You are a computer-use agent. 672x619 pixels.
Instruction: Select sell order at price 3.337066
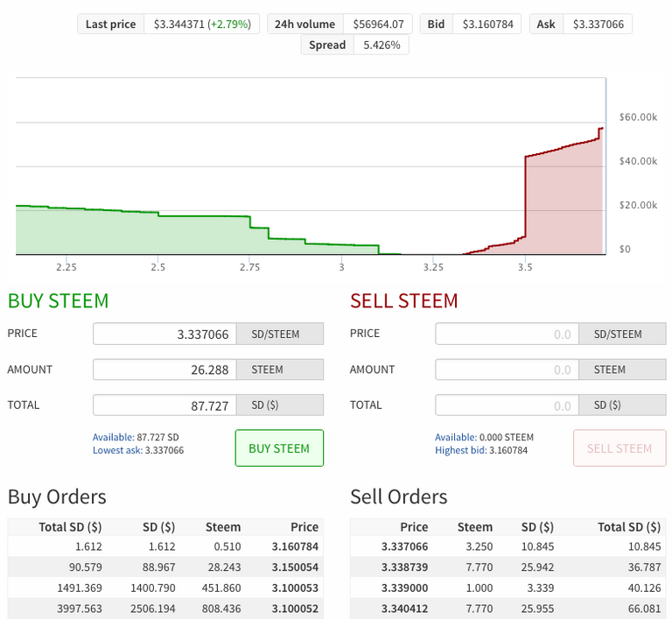[507, 546]
